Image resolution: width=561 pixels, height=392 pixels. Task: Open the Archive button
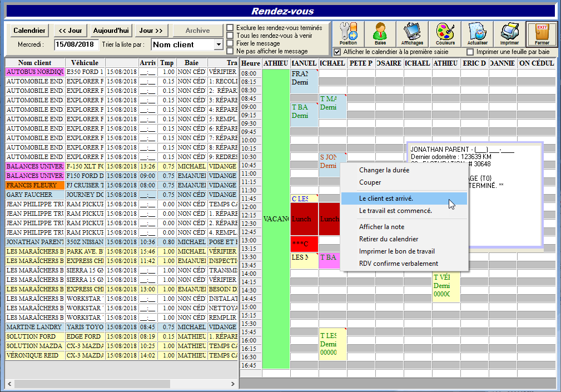[x=198, y=31]
